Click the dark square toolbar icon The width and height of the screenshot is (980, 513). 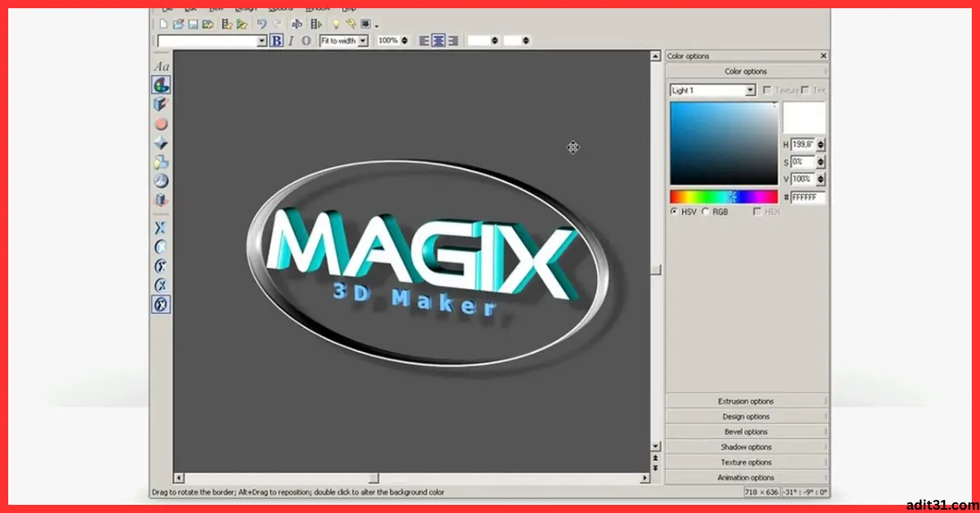point(366,24)
